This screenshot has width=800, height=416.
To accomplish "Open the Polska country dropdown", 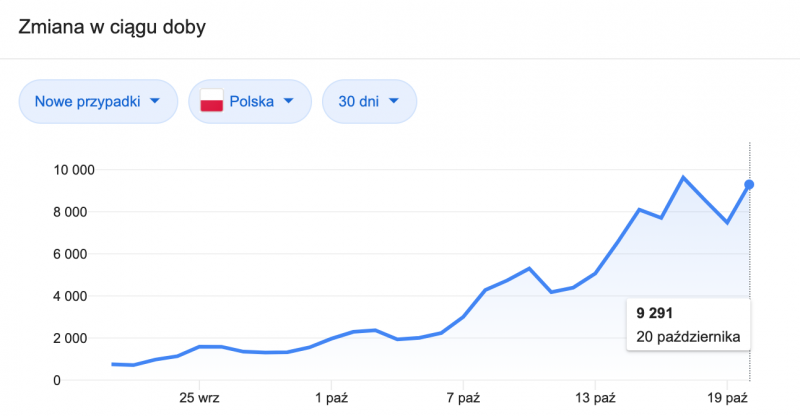I will (250, 101).
